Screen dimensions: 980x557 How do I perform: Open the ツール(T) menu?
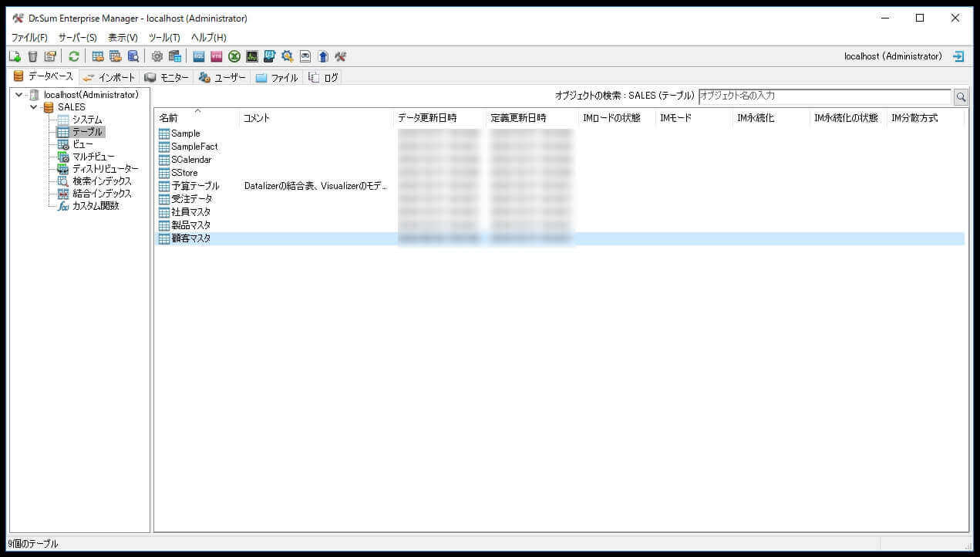pos(163,37)
